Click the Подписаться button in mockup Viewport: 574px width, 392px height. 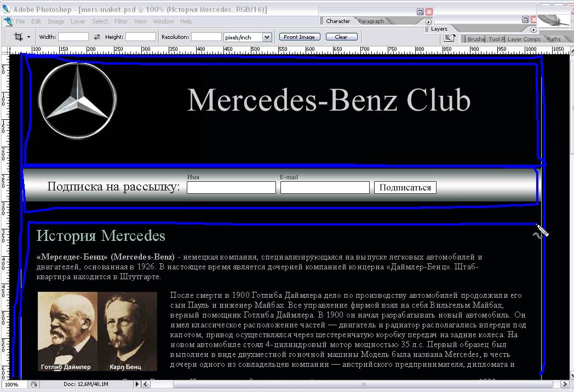[405, 187]
